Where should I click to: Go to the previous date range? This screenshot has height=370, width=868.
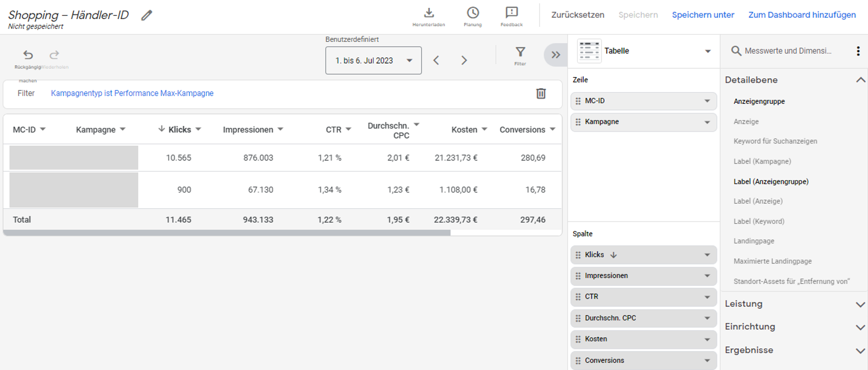(x=437, y=60)
